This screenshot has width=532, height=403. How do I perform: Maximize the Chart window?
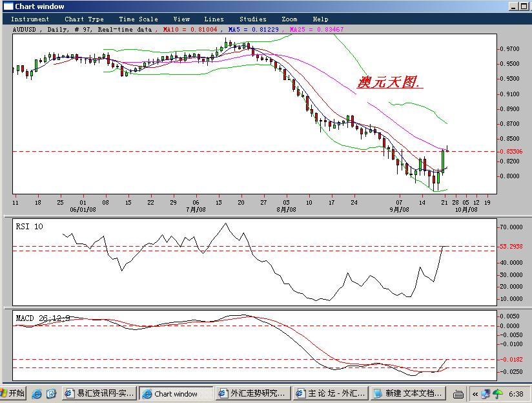point(523,6)
